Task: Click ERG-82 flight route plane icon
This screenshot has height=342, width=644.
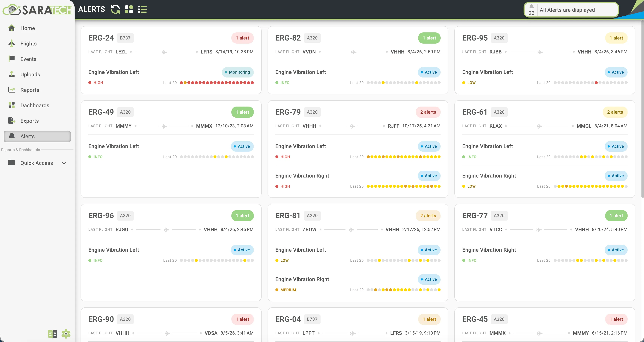Action: point(354,52)
